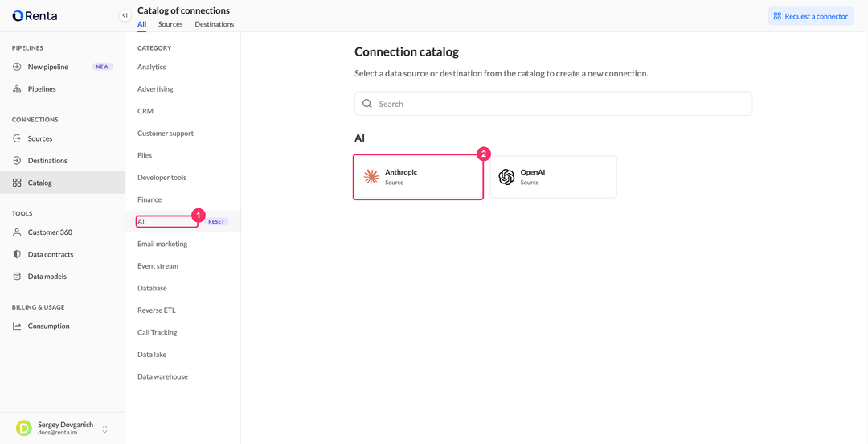
Task: Click the Destinations icon in sidebar
Action: click(17, 161)
